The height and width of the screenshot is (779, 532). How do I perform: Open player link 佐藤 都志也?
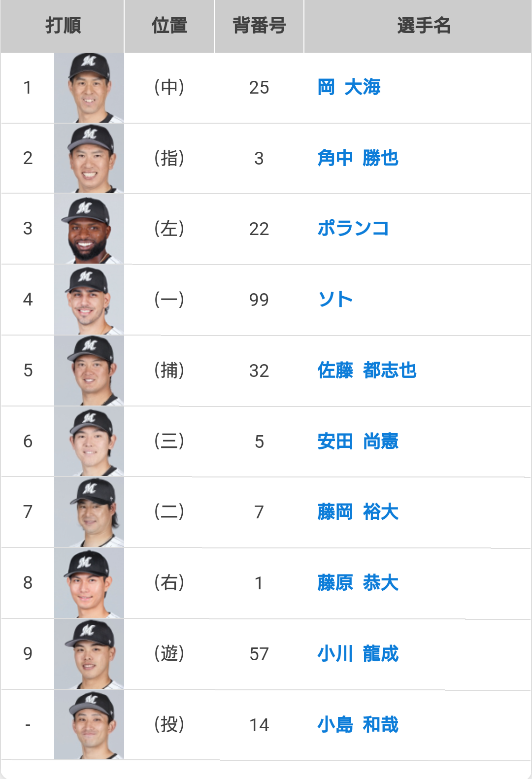367,371
